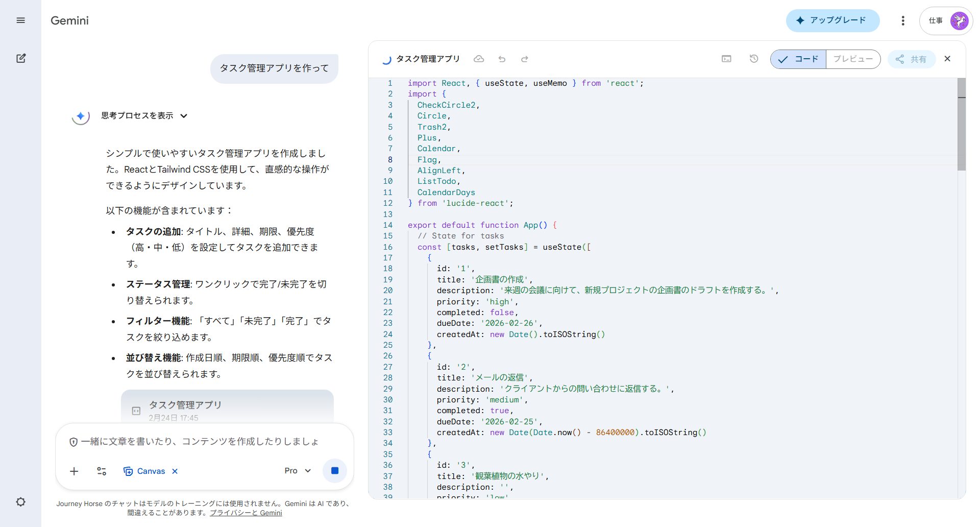Open the console output icon in Canvas toolbar
This screenshot has height=527, width=980.
click(726, 59)
